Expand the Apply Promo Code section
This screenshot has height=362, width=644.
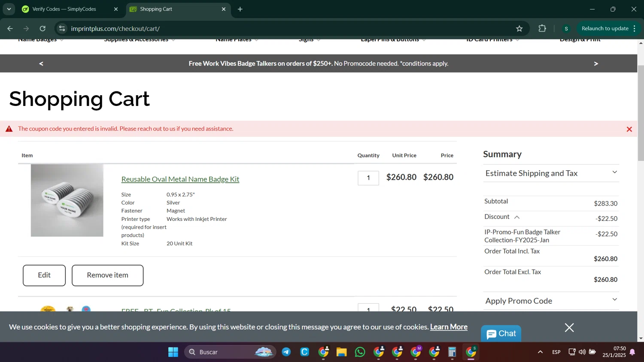point(551,301)
